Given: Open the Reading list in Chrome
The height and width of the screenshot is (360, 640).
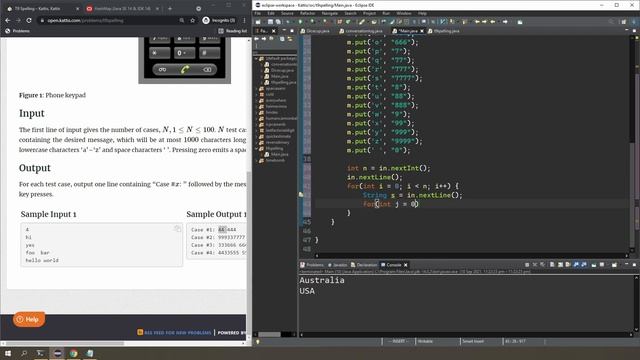Looking at the screenshot, I should pyautogui.click(x=233, y=31).
